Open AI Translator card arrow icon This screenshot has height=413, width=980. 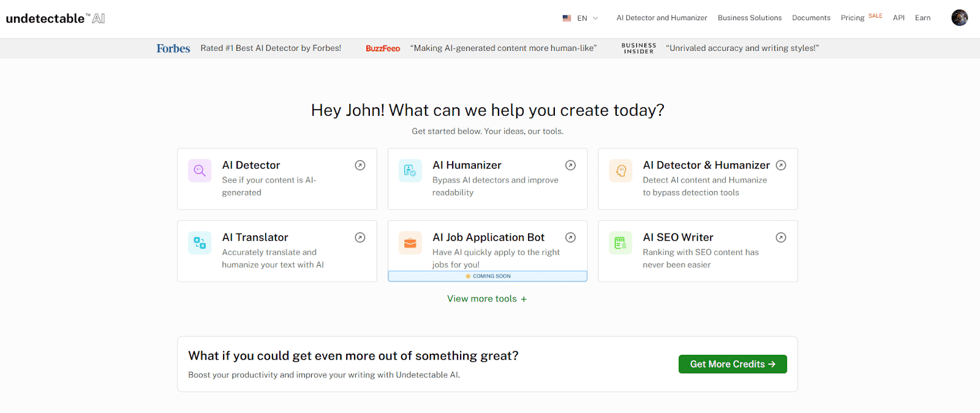(x=360, y=238)
